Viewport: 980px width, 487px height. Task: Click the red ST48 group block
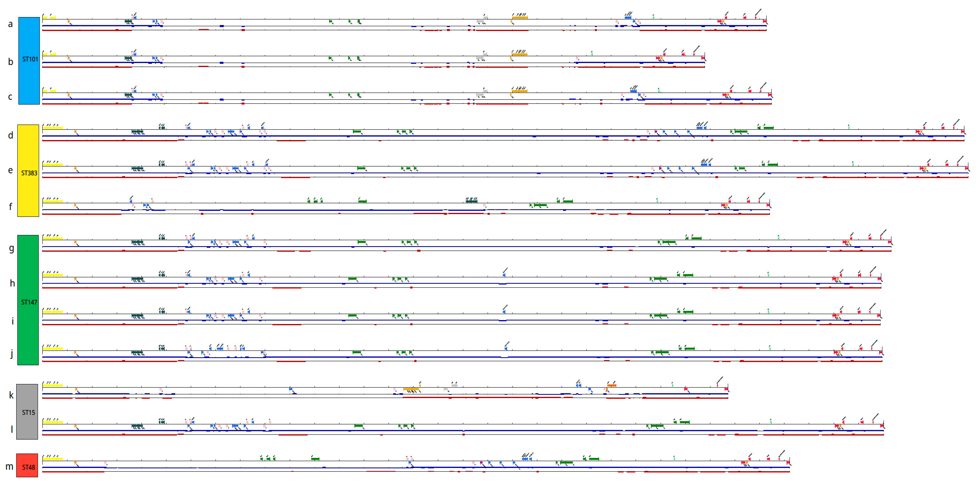tap(27, 465)
